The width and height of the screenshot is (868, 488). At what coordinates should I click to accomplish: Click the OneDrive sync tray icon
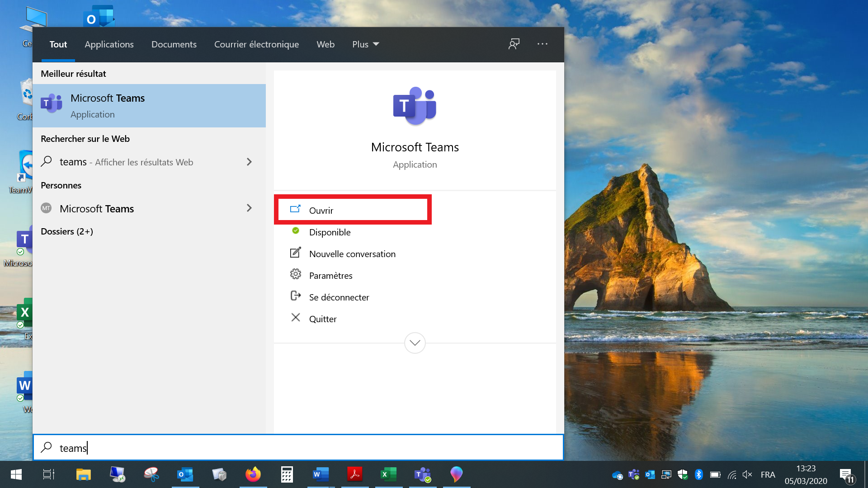click(x=618, y=475)
